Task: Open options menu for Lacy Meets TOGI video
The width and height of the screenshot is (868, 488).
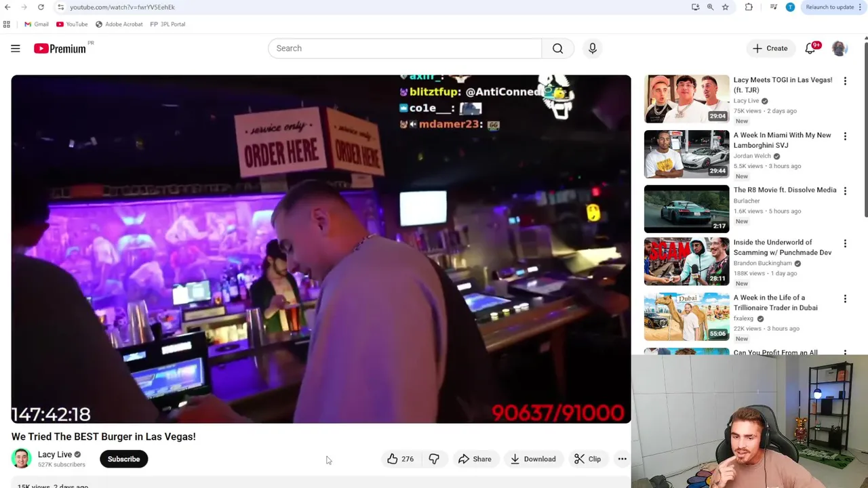Action: point(845,81)
